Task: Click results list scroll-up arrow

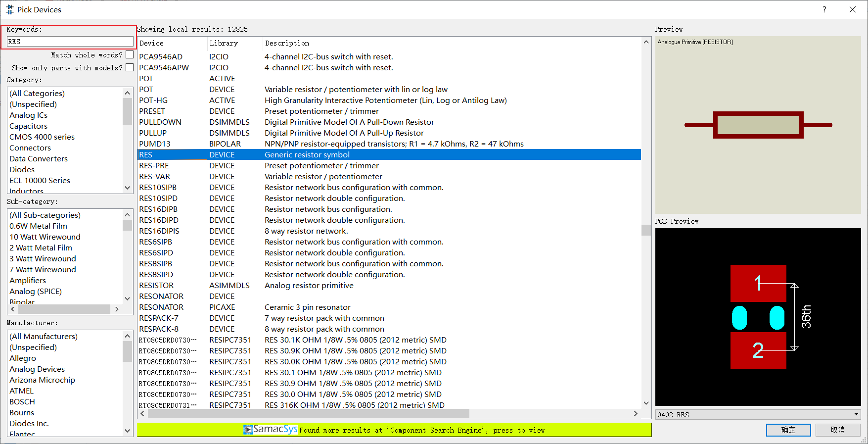Action: coord(646,42)
